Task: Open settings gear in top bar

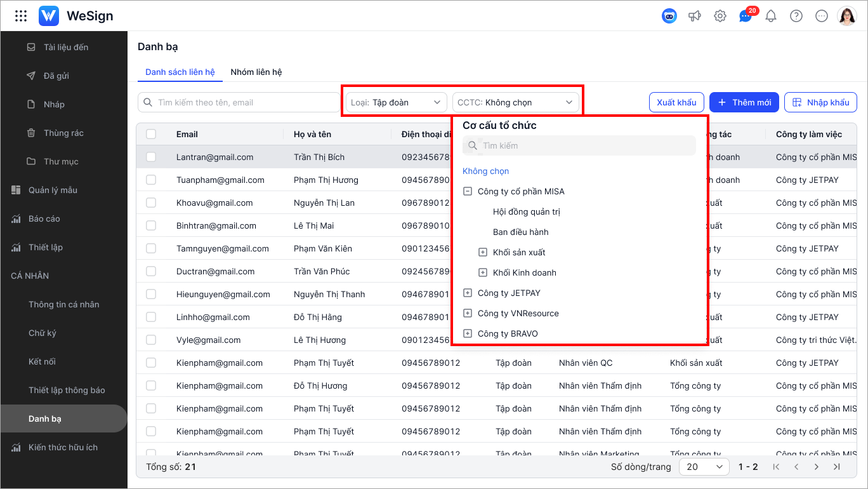Action: point(720,16)
